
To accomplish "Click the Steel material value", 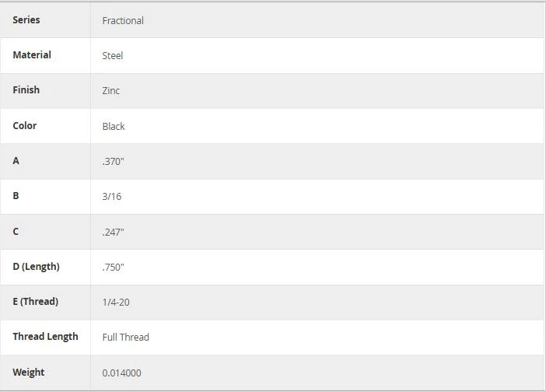I will point(112,56).
